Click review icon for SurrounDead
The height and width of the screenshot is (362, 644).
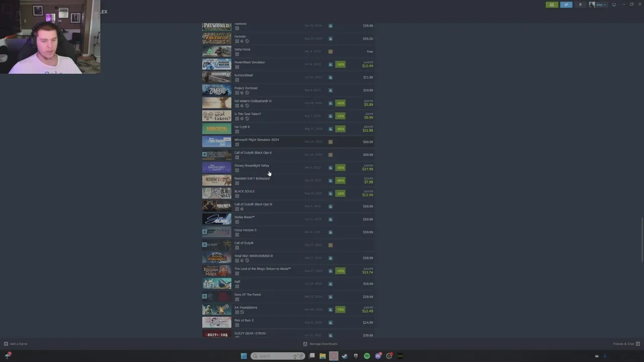331,77
